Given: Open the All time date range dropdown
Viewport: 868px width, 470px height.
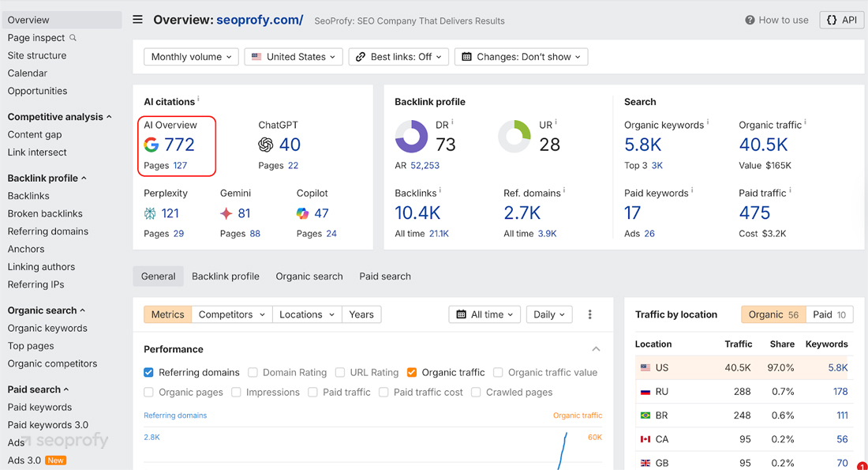Looking at the screenshot, I should (485, 314).
